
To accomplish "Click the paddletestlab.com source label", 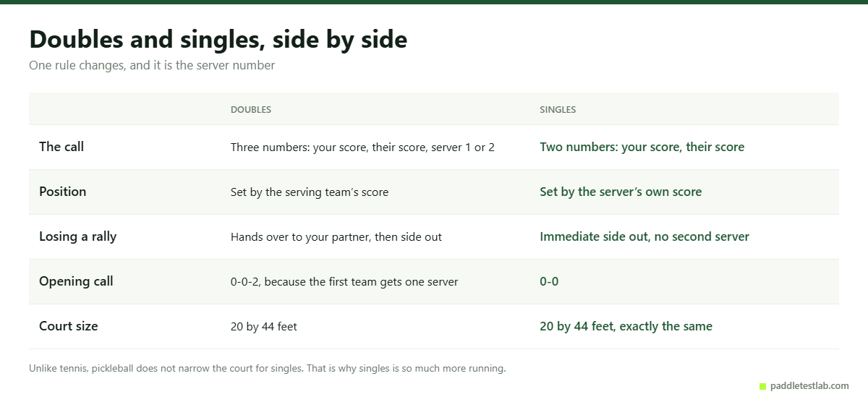I will point(804,386).
